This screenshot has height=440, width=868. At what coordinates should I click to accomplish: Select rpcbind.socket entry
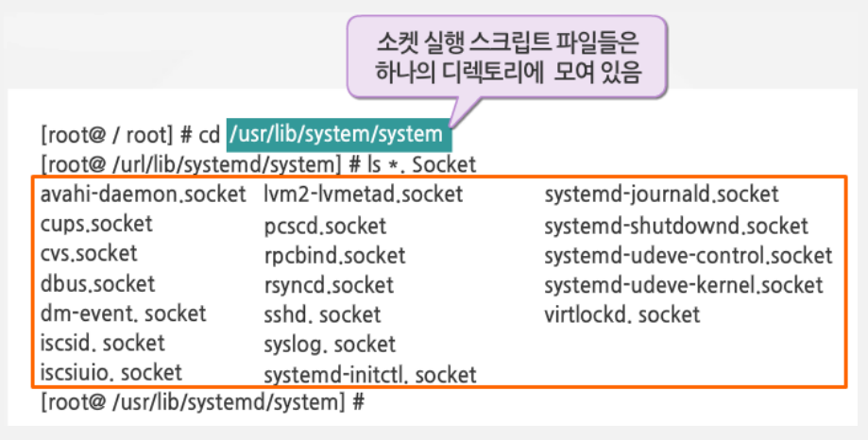click(x=334, y=256)
